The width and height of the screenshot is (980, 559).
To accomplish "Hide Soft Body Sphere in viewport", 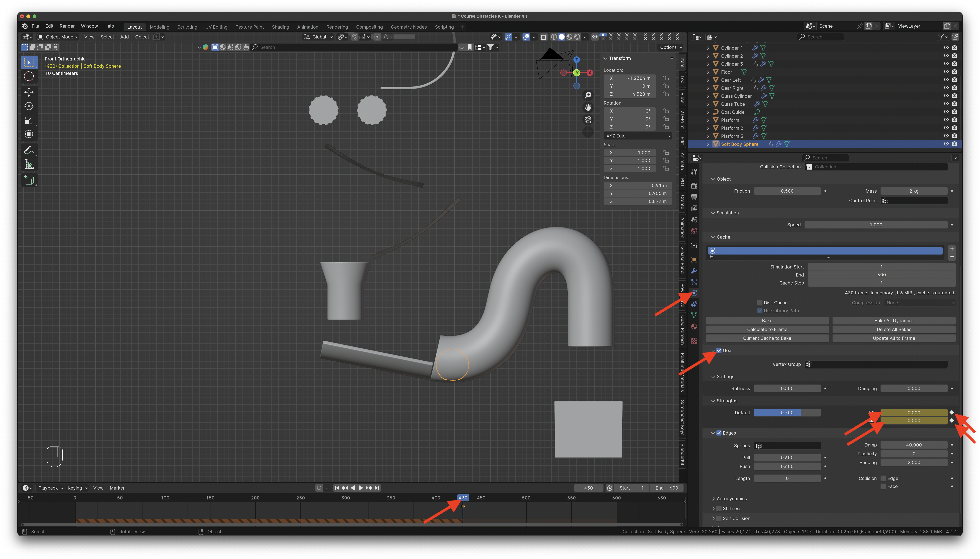I will [946, 144].
